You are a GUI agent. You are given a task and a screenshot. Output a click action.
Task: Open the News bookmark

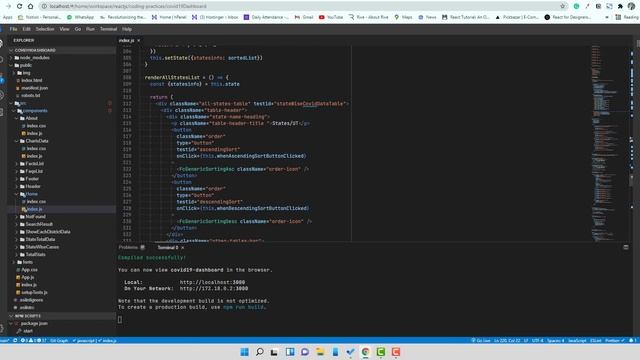(x=427, y=17)
